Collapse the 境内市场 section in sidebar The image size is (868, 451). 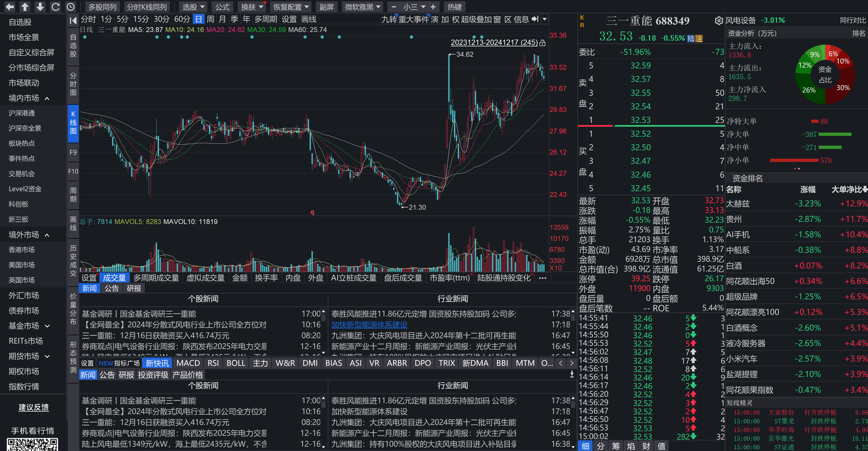point(47,98)
